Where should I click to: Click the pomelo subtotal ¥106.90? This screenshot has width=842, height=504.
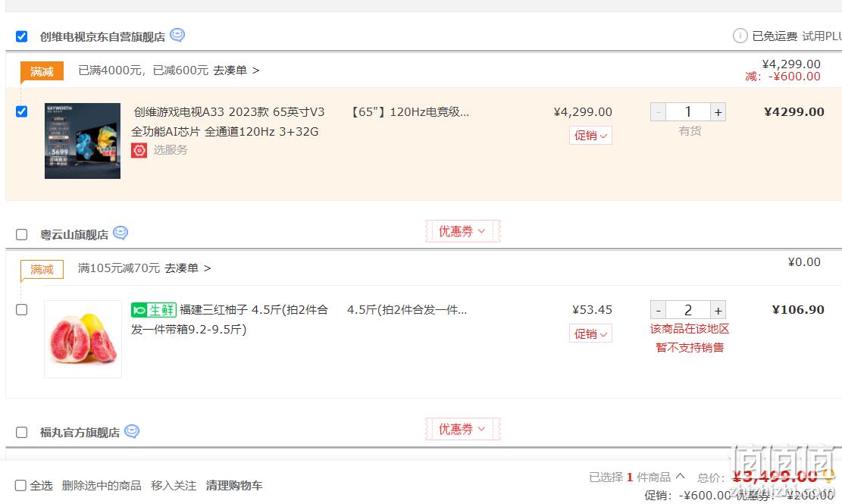(798, 310)
